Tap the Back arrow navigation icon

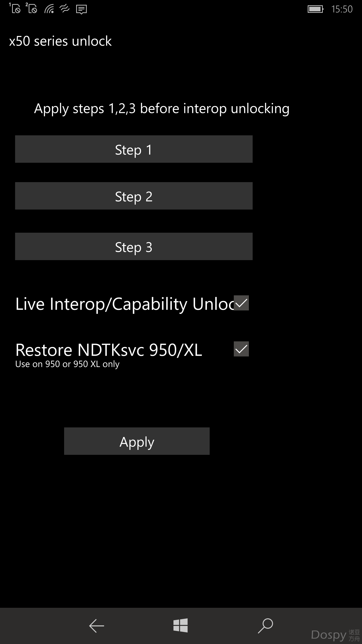(97, 626)
